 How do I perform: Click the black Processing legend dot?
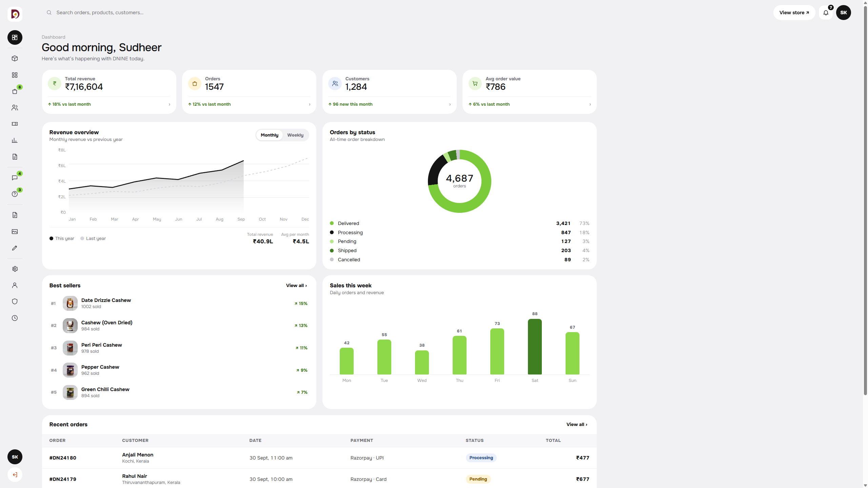pos(332,232)
